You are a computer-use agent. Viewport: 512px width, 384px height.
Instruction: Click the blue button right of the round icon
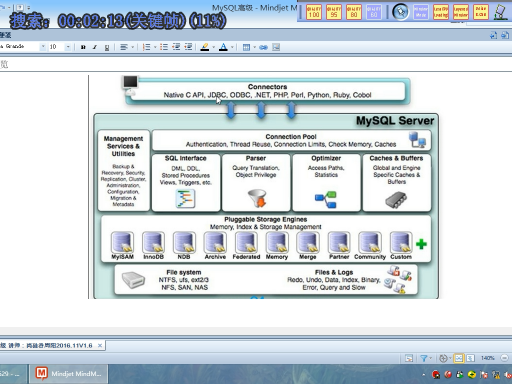click(421, 12)
